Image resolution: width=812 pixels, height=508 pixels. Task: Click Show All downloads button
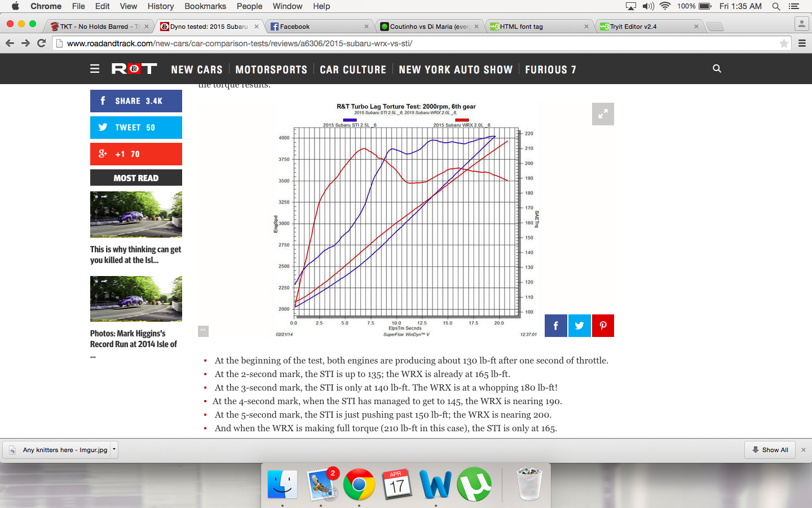(770, 450)
